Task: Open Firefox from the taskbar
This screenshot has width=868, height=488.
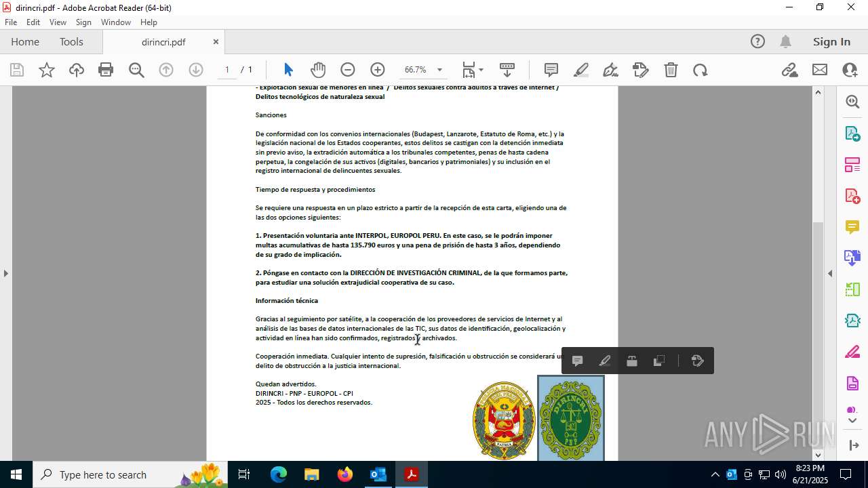Action: tap(345, 474)
